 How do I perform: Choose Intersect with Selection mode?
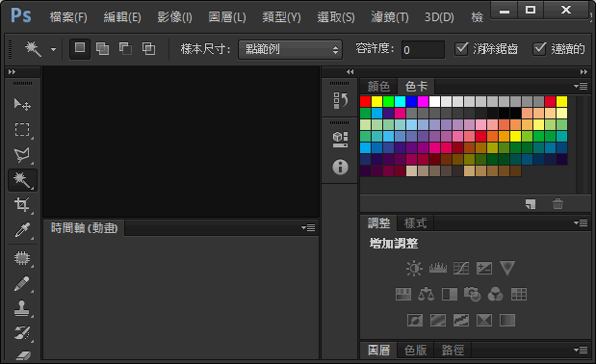148,49
